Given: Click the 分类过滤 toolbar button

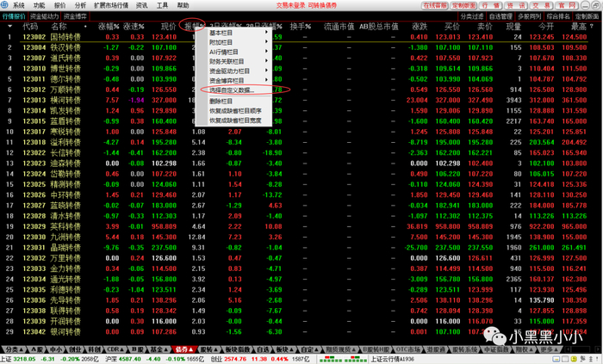Looking at the screenshot, I should click(x=472, y=16).
